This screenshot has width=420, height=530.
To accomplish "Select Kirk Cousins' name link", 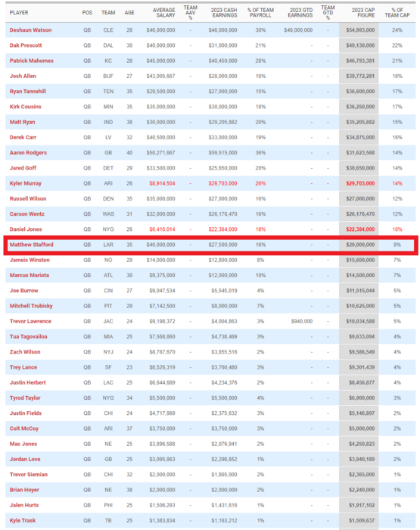I will pyautogui.click(x=25, y=107).
